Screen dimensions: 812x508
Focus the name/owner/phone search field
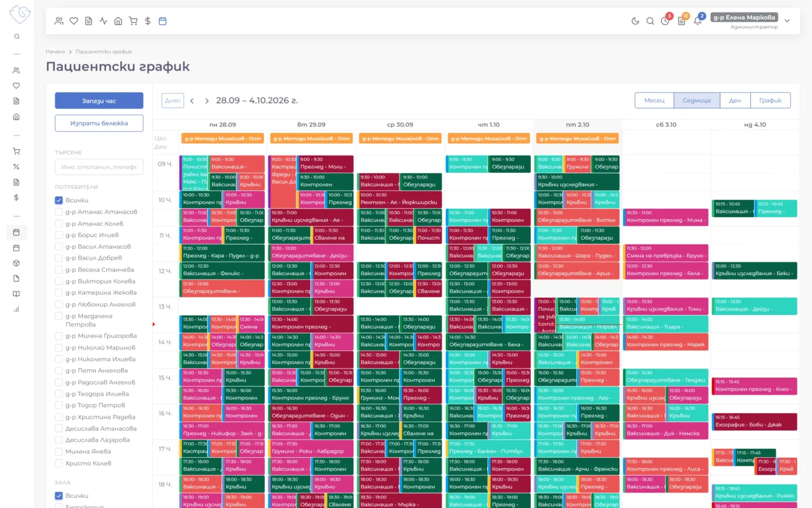pyautogui.click(x=99, y=167)
